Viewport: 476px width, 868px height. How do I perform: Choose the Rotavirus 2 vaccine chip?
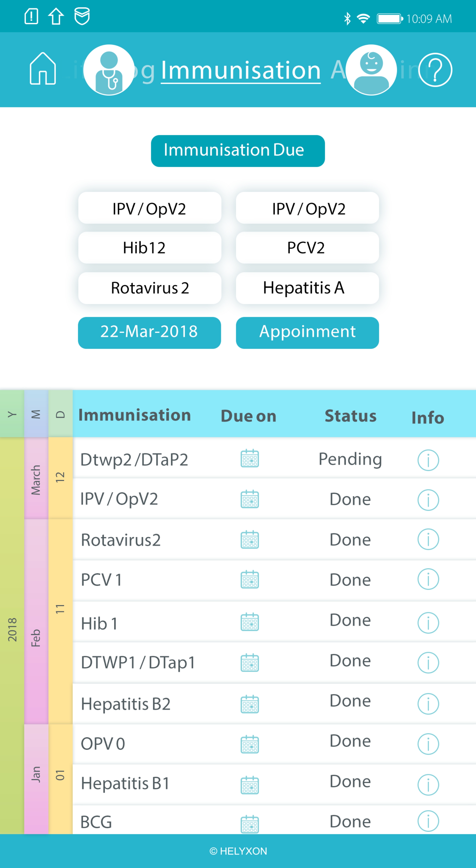pos(149,288)
